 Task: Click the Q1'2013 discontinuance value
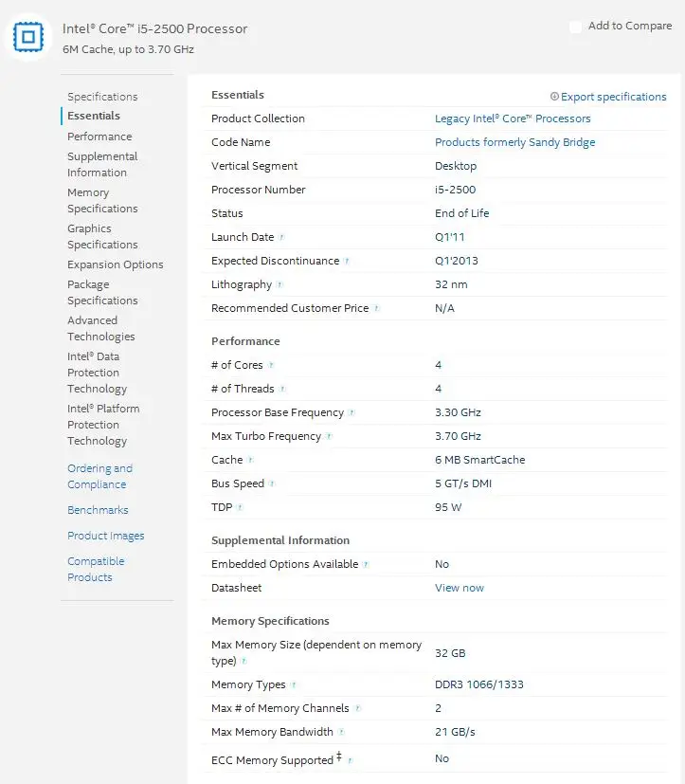pyautogui.click(x=456, y=261)
